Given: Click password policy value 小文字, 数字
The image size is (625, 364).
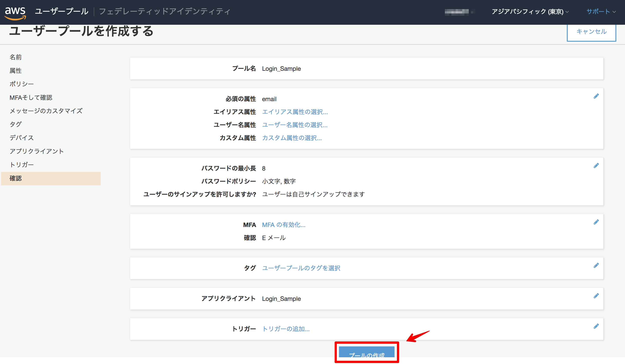Looking at the screenshot, I should (279, 182).
